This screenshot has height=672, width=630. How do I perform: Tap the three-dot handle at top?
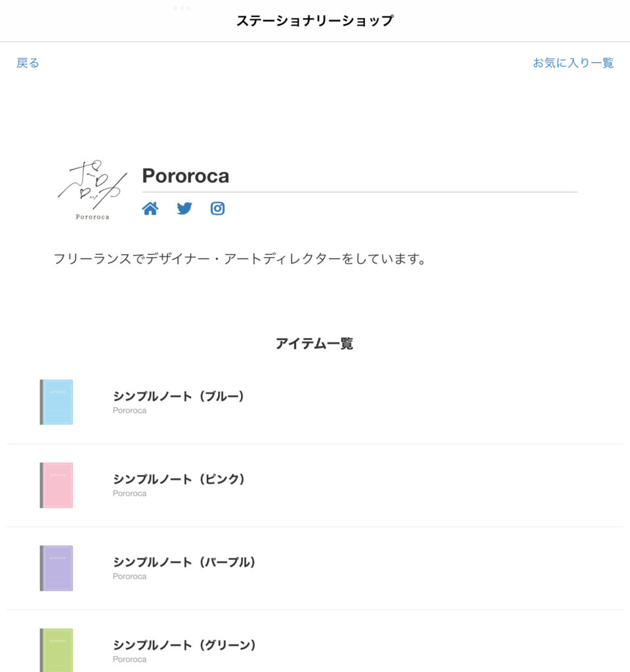(x=182, y=9)
